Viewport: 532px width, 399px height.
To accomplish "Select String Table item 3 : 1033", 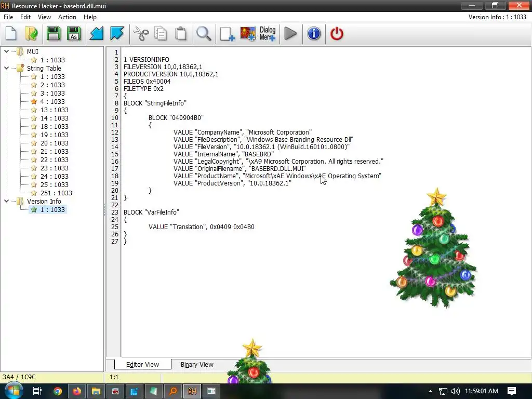I will 52,94.
